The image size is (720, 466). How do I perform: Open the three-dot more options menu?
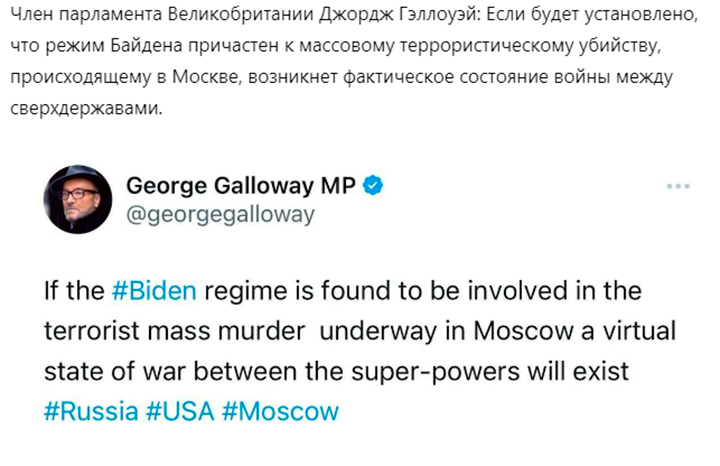pyautogui.click(x=678, y=187)
